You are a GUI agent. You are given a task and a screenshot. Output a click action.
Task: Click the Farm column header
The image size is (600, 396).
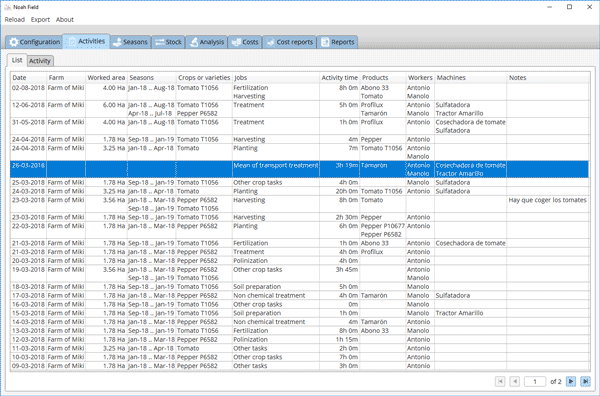click(x=66, y=78)
